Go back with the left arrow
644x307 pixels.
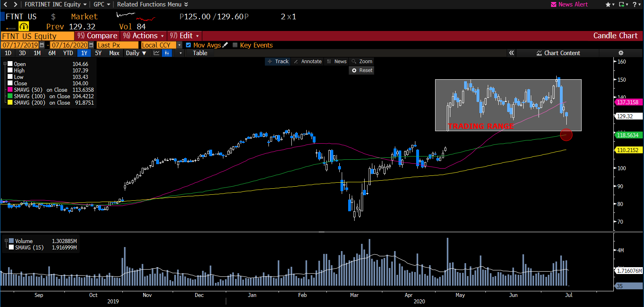pyautogui.click(x=6, y=4)
